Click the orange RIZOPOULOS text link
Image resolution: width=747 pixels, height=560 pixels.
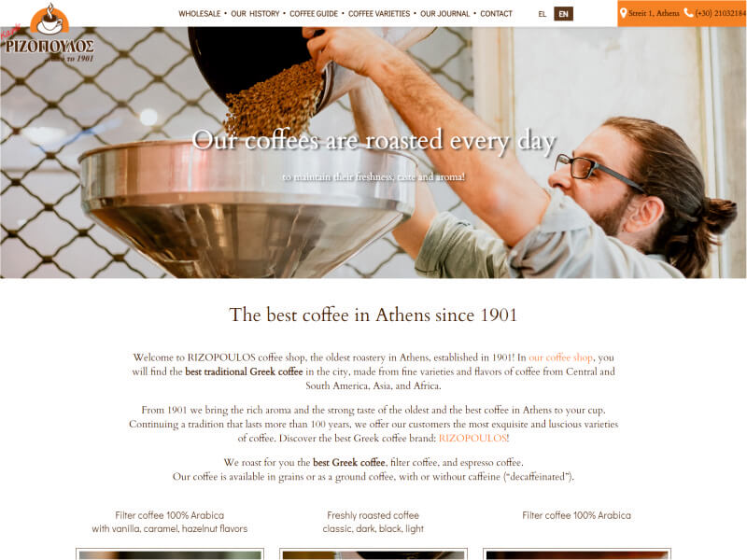(472, 438)
